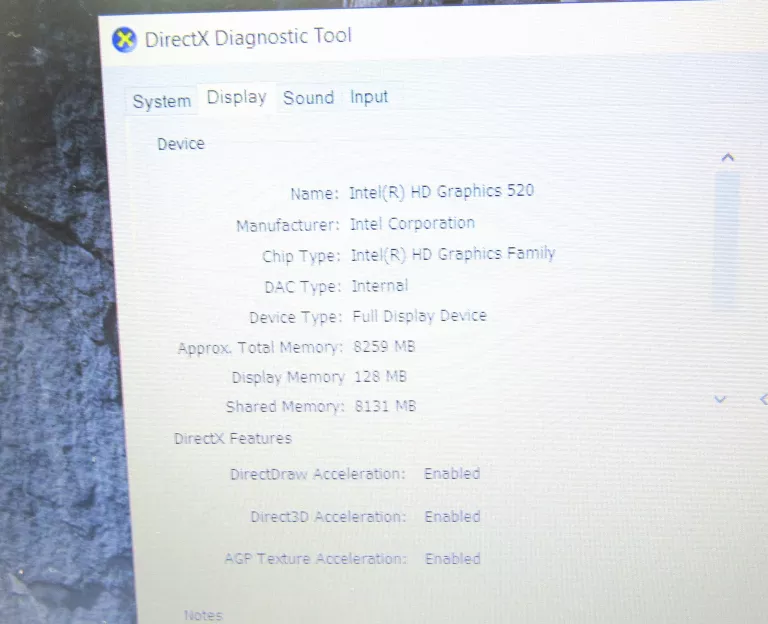This screenshot has height=624, width=768.
Task: Click the Manufacturer label
Action: (x=288, y=225)
